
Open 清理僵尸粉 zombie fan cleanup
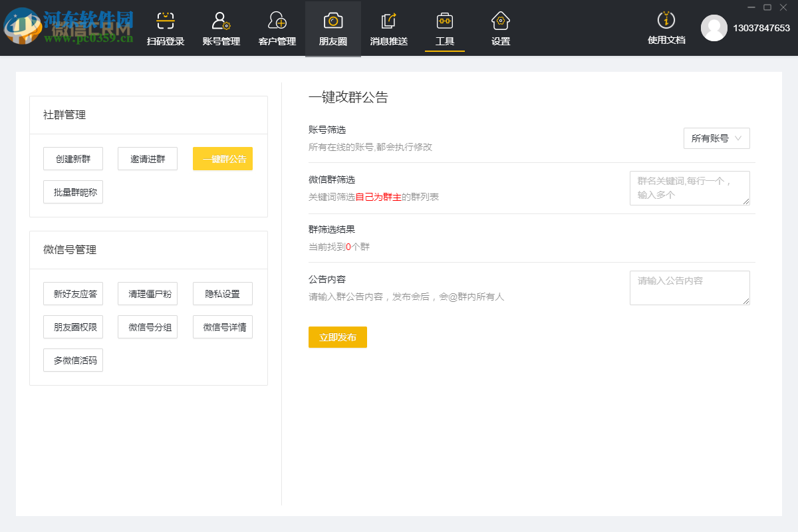[148, 293]
